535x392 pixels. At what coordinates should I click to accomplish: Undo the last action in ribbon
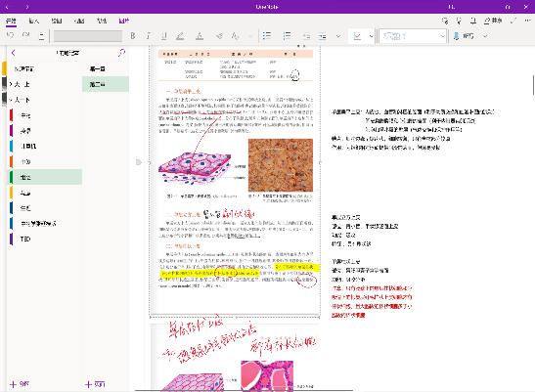tap(11, 35)
